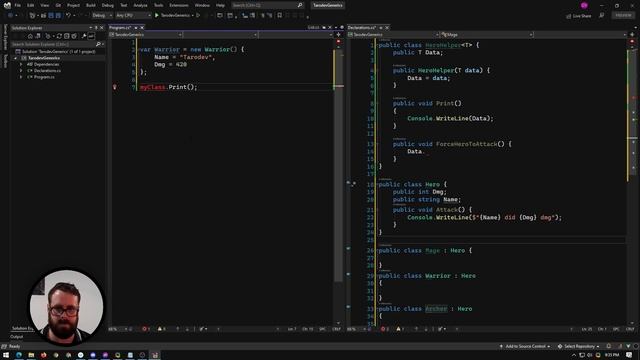Expand the Declarations.cs node arrow

coord(21,71)
